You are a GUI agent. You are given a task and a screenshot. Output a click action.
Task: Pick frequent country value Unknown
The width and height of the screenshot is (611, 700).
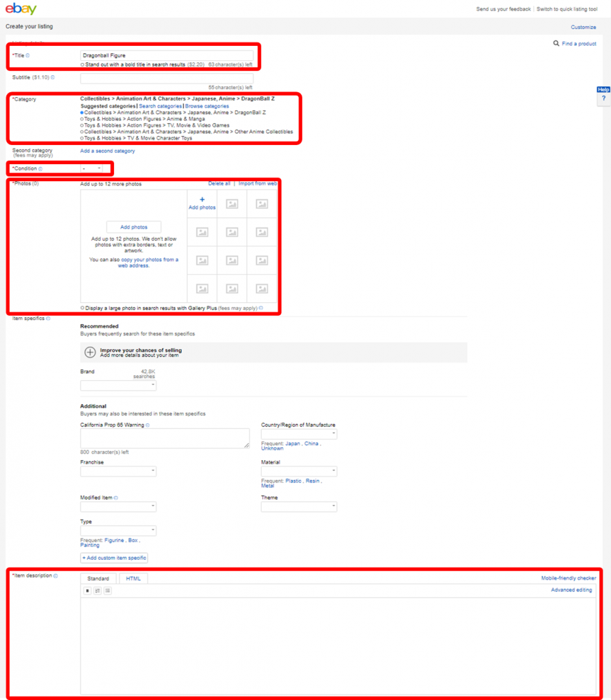coord(272,448)
